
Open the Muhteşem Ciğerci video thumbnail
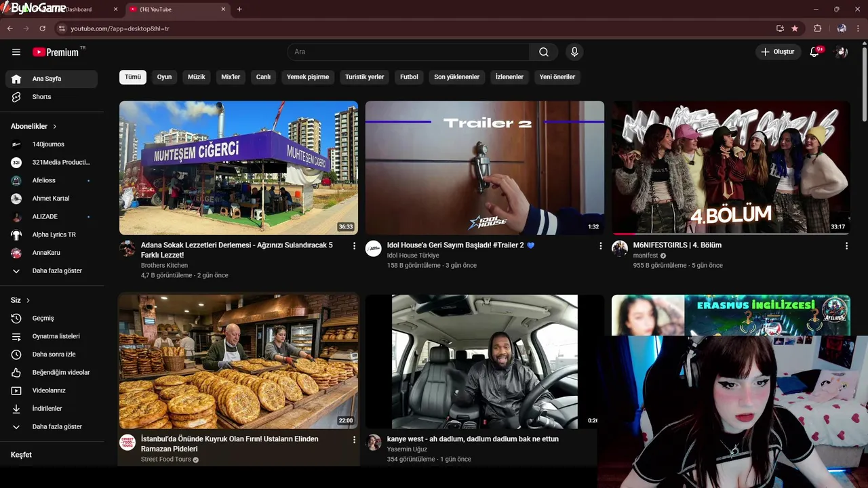pos(239,168)
